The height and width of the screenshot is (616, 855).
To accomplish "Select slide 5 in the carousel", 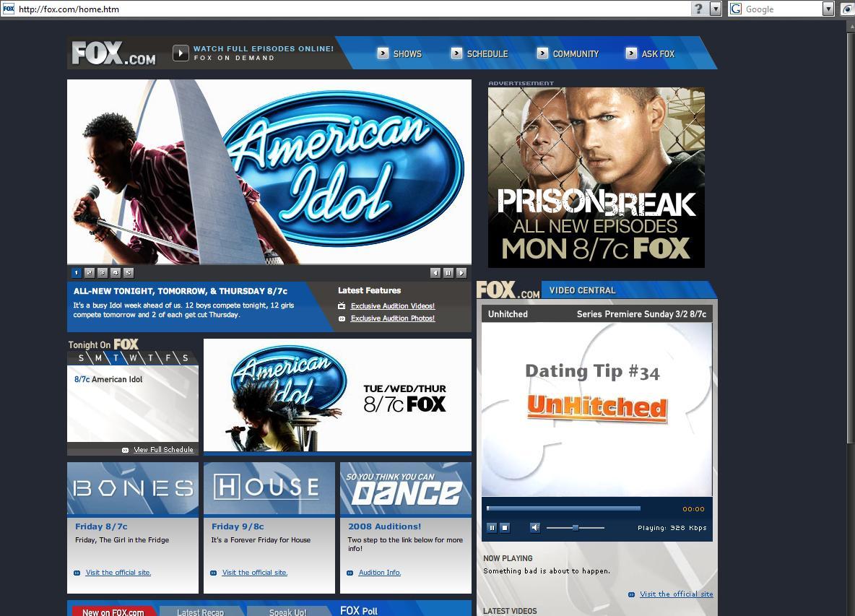I will pyautogui.click(x=128, y=272).
